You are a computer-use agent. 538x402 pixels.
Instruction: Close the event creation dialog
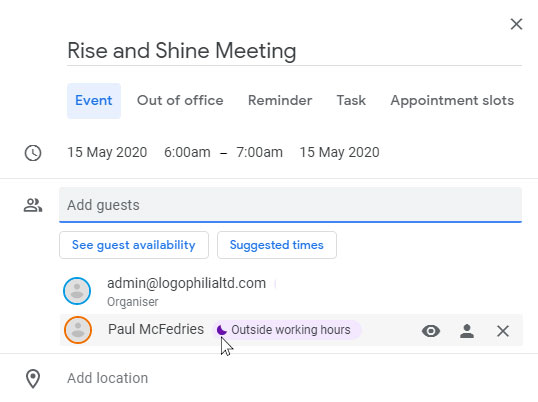click(x=516, y=24)
